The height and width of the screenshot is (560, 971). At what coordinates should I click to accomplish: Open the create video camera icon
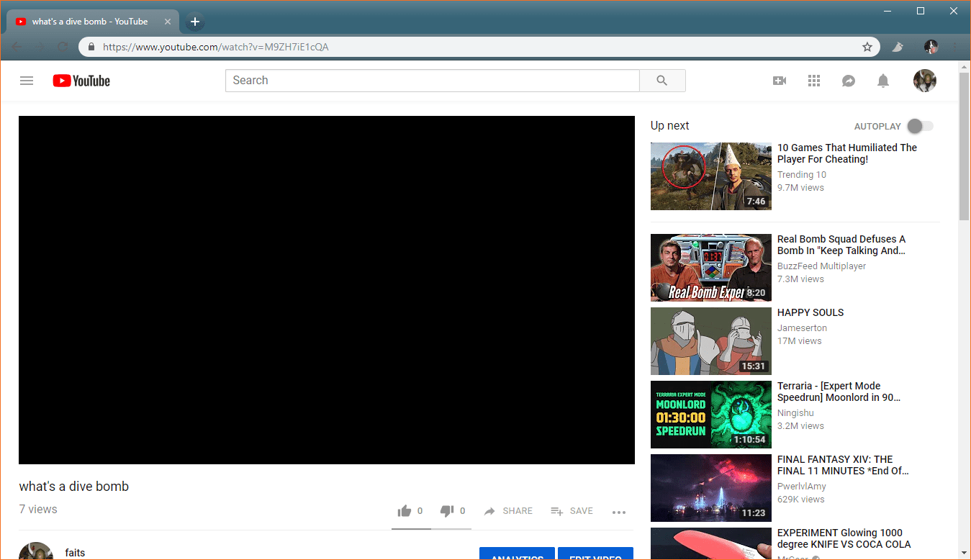tap(780, 81)
